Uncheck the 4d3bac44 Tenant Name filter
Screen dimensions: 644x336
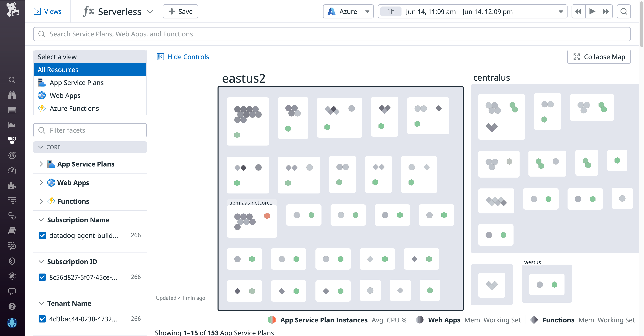42,319
